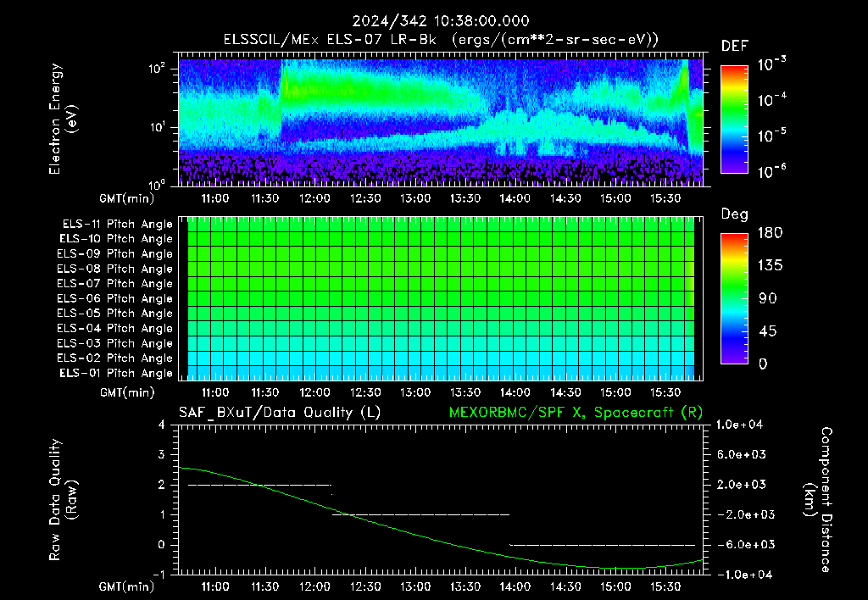Click the Raw Data Quality (Raw) axis label
Viewport: 868px width, 600px height.
[x=63, y=499]
